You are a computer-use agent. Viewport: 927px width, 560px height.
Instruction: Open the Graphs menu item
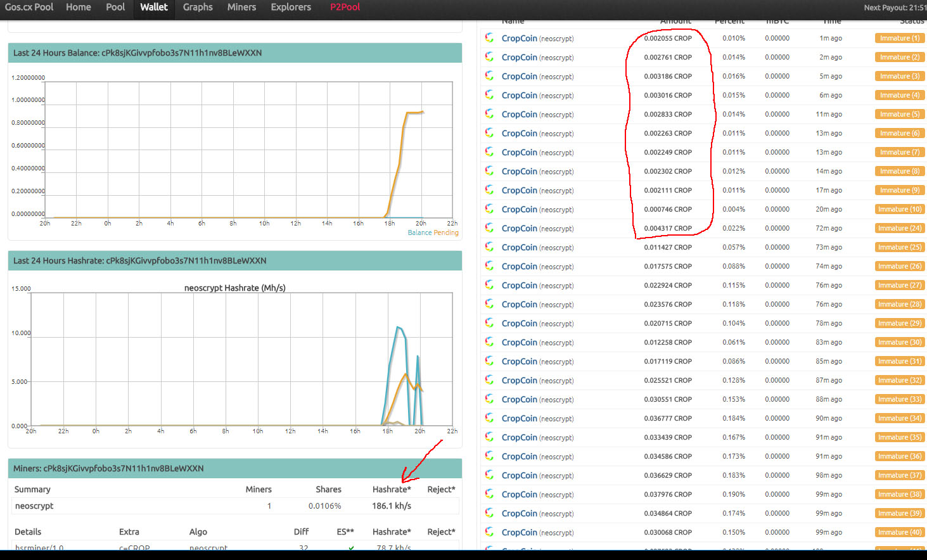[198, 7]
